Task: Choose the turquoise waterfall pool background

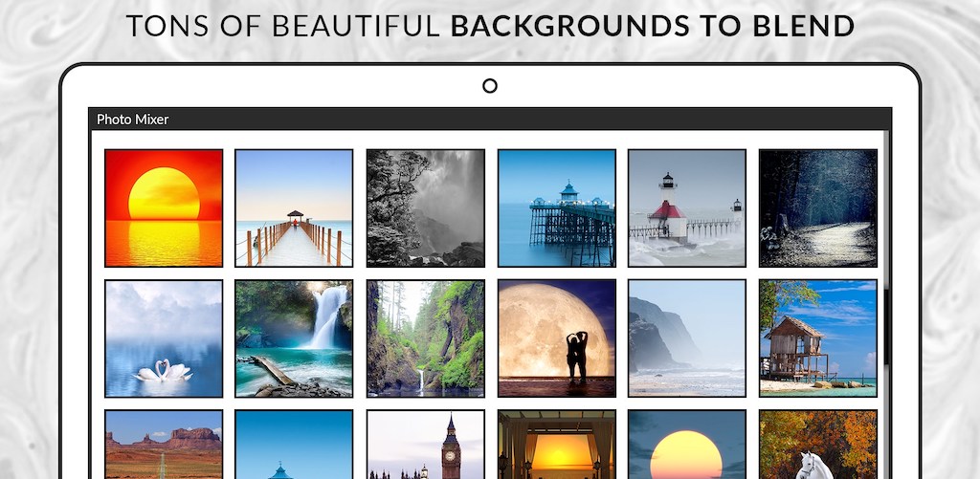Action: (x=294, y=338)
